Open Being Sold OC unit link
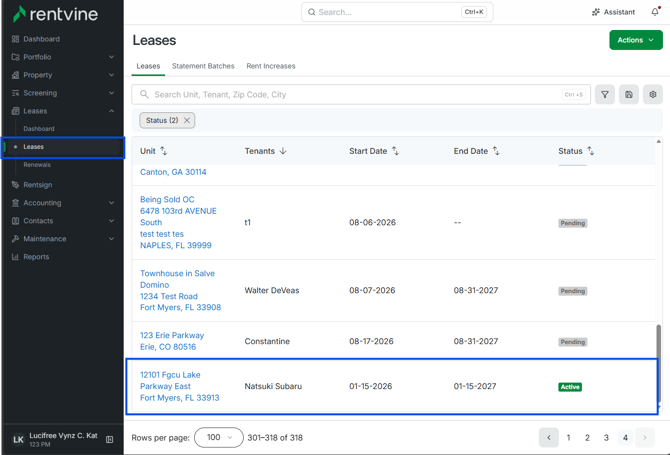670x455 pixels. tap(178, 222)
